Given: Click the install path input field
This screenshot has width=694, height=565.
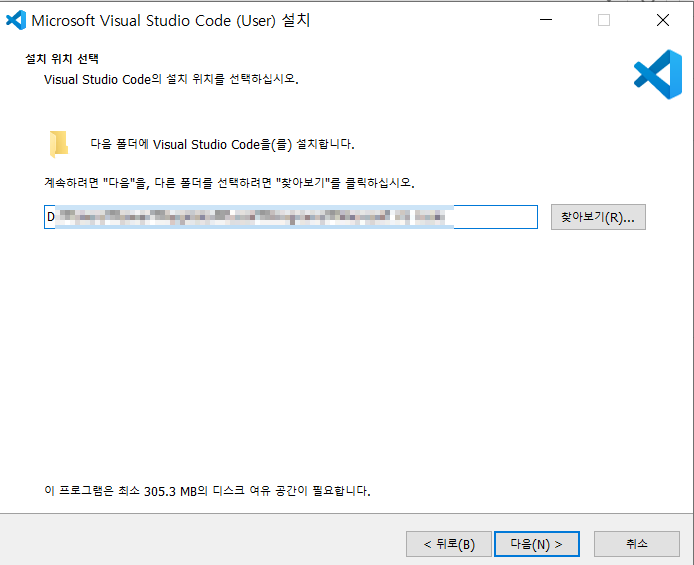Looking at the screenshot, I should click(291, 217).
